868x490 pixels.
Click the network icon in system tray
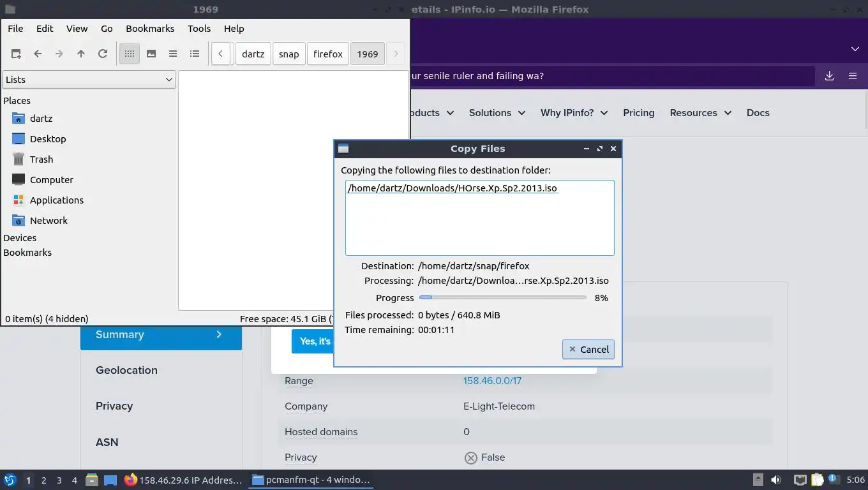point(800,480)
